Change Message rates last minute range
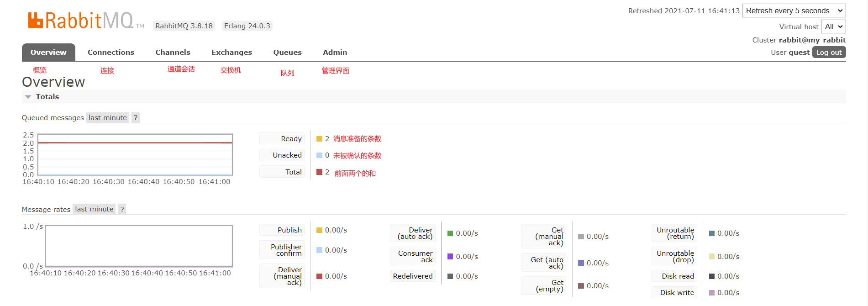The image size is (868, 306). point(94,209)
